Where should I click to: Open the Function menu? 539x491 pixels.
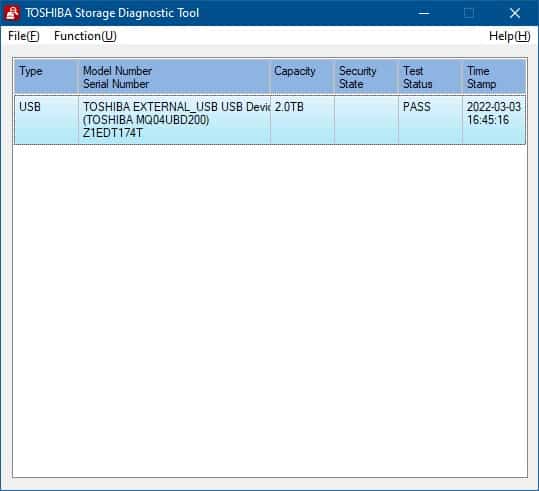click(x=85, y=36)
